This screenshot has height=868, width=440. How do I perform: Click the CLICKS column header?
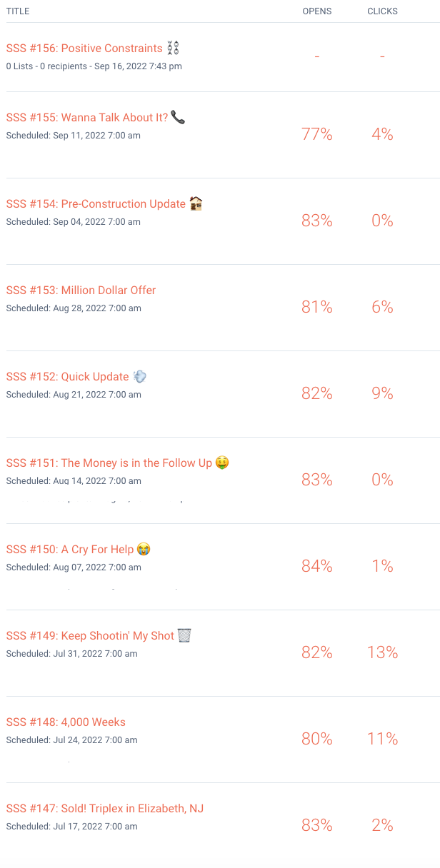click(382, 11)
